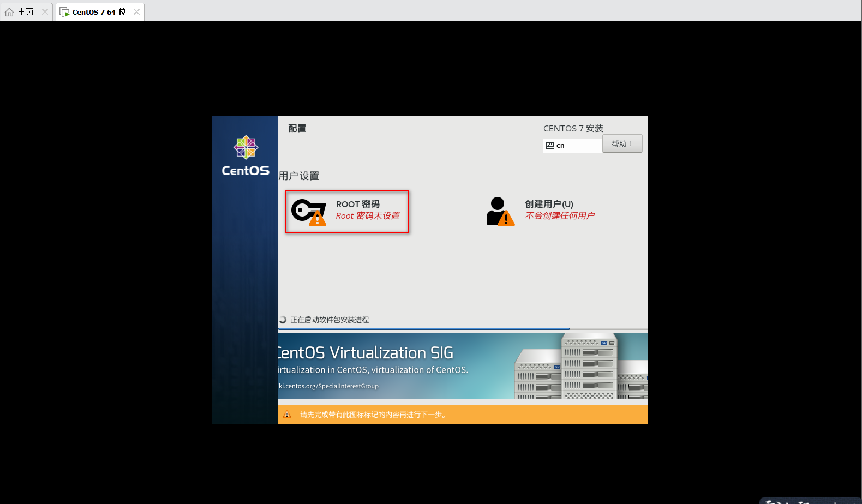Open the ROOT password key icon
Screen dimensions: 862x504
coord(309,212)
